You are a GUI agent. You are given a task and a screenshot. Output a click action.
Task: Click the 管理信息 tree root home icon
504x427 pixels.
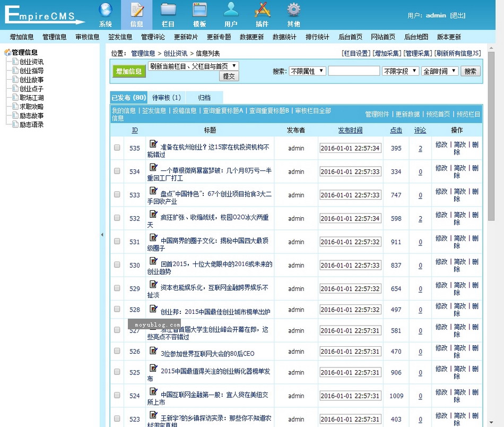tap(8, 52)
